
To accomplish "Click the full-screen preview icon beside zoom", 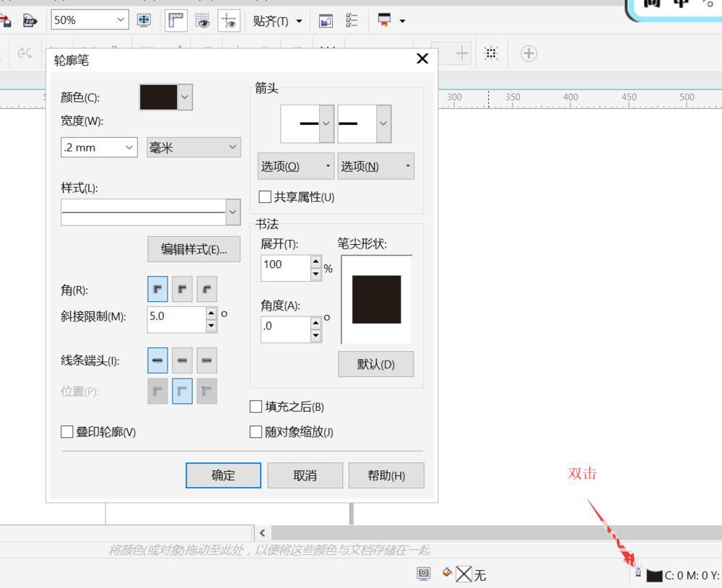I will [144, 20].
